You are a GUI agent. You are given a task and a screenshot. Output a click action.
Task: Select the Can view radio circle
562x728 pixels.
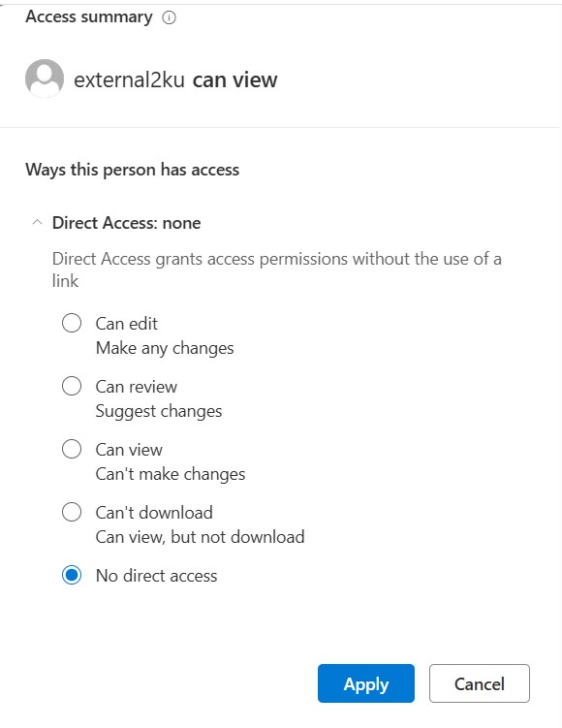[x=72, y=449]
